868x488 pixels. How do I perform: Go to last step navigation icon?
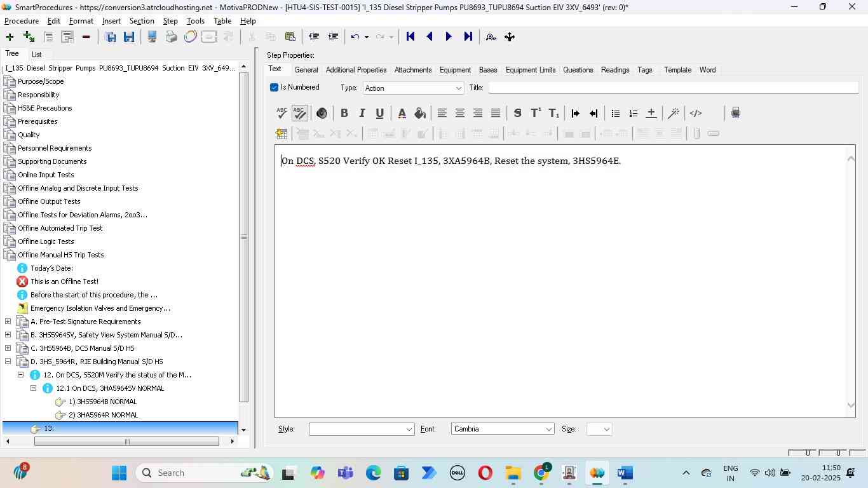point(468,37)
